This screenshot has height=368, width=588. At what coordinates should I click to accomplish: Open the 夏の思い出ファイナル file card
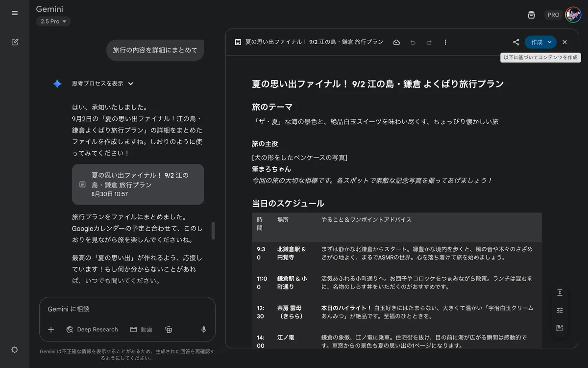pyautogui.click(x=138, y=184)
